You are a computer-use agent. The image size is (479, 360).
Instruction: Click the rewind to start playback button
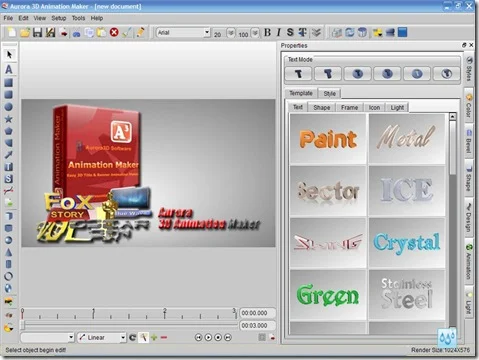click(198, 337)
